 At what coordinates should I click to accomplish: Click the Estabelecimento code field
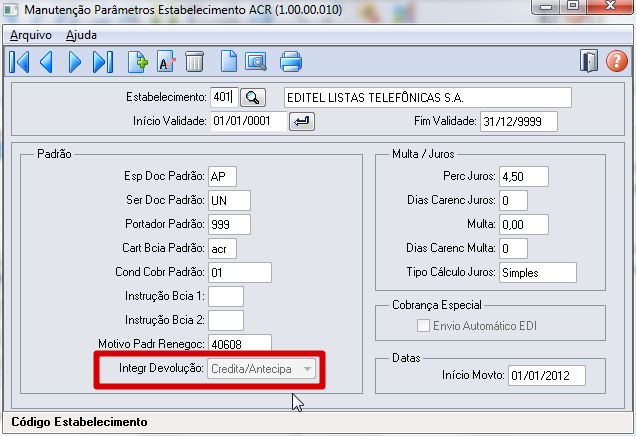[224, 97]
